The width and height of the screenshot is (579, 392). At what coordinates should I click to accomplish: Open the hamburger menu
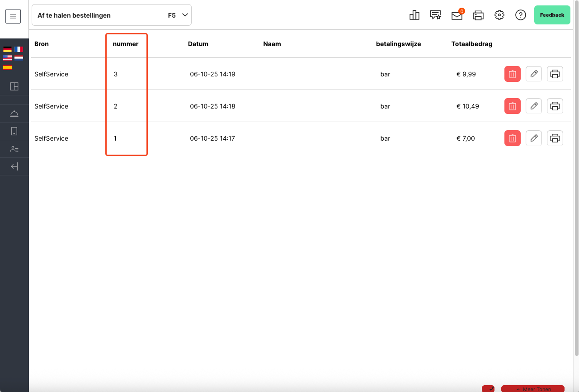tap(13, 16)
